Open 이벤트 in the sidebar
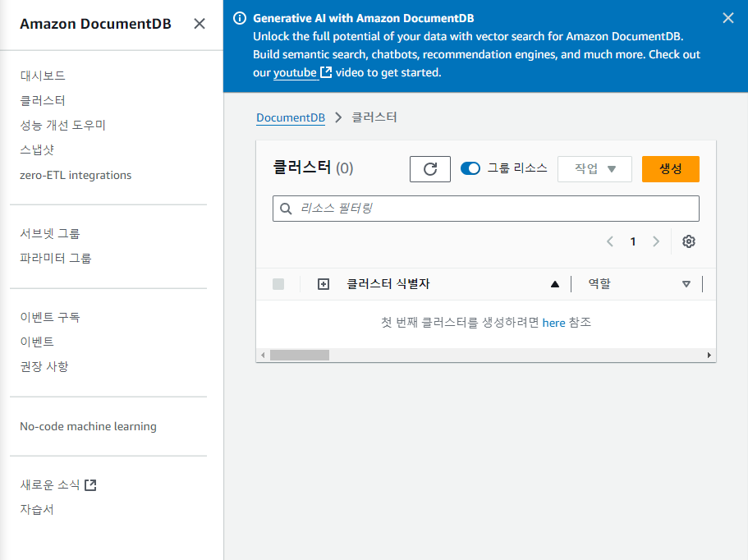This screenshot has height=560, width=748. click(37, 342)
